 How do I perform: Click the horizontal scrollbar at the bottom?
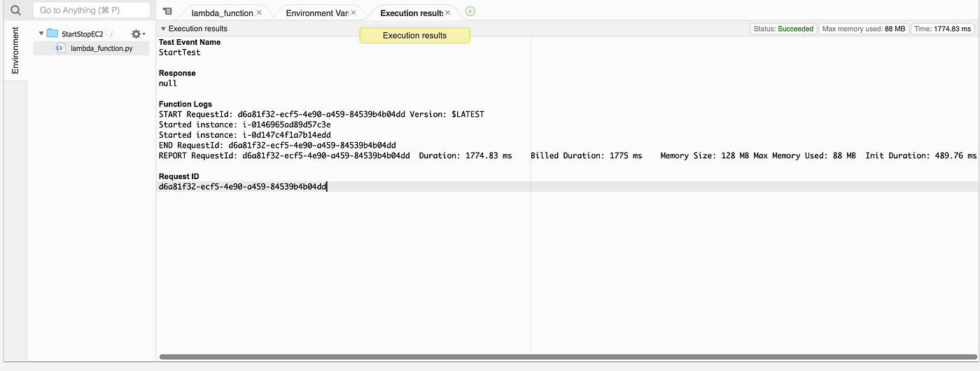coord(568,357)
